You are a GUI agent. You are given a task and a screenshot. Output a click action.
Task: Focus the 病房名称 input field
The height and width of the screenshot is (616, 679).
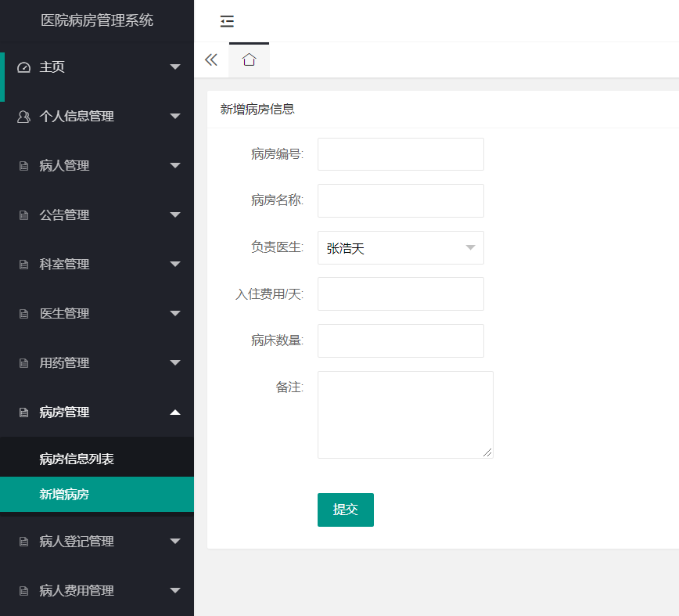coord(401,200)
